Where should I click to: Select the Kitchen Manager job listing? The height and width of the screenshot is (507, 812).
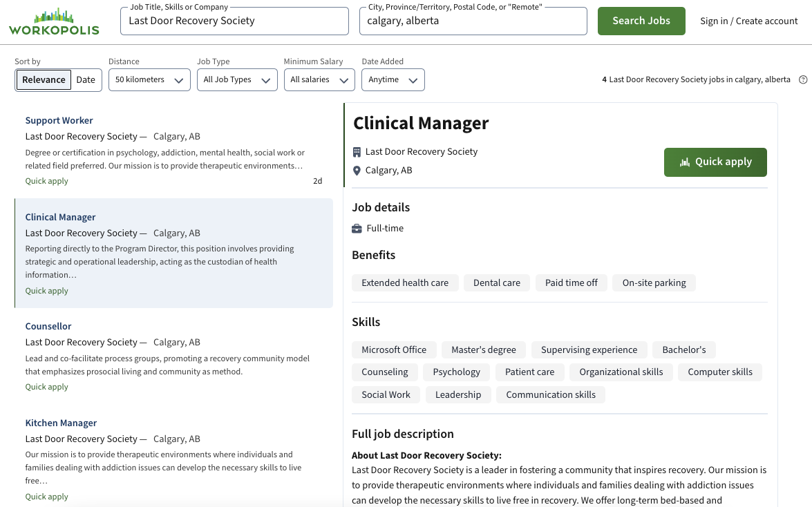[x=60, y=423]
